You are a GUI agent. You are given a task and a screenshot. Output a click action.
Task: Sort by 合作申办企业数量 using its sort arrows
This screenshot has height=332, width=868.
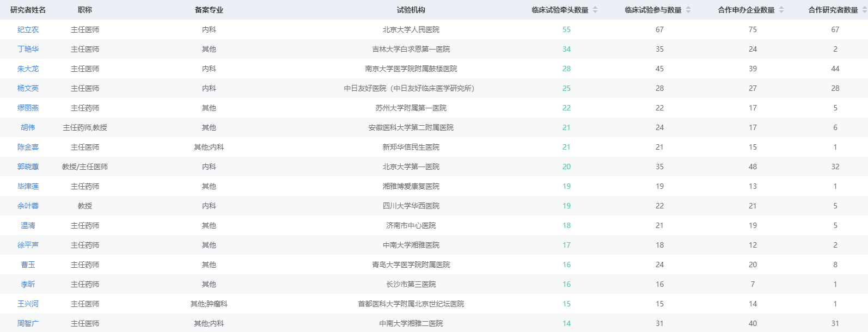pos(781,10)
